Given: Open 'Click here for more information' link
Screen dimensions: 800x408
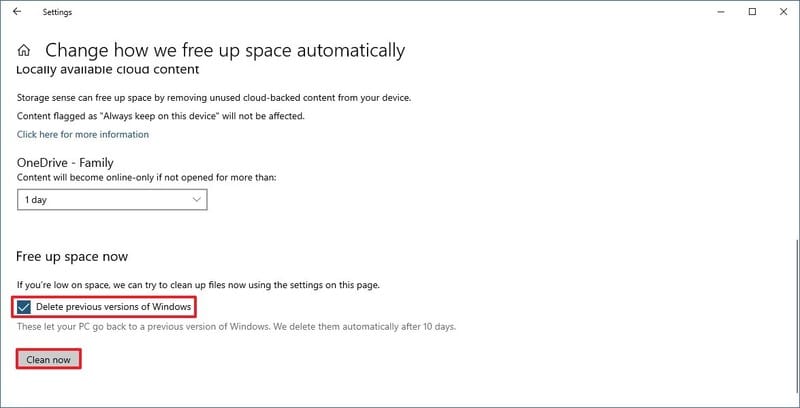Looking at the screenshot, I should point(83,134).
